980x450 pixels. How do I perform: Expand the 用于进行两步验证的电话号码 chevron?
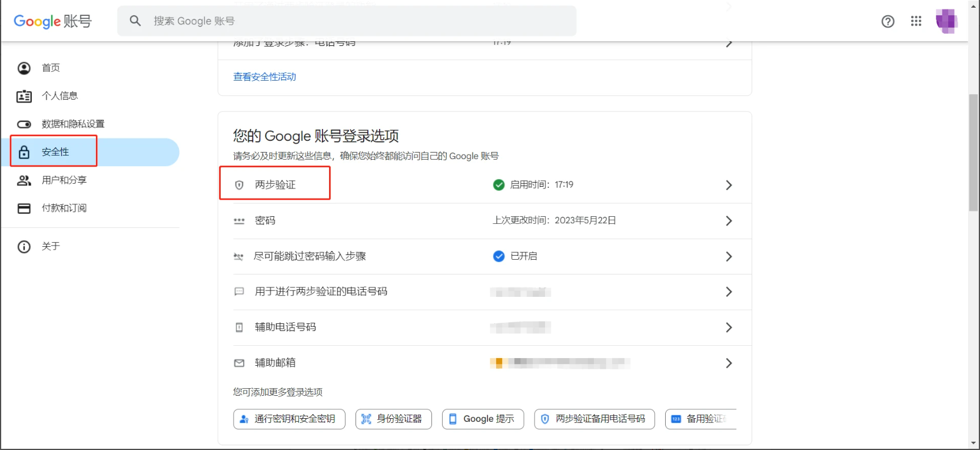point(729,292)
